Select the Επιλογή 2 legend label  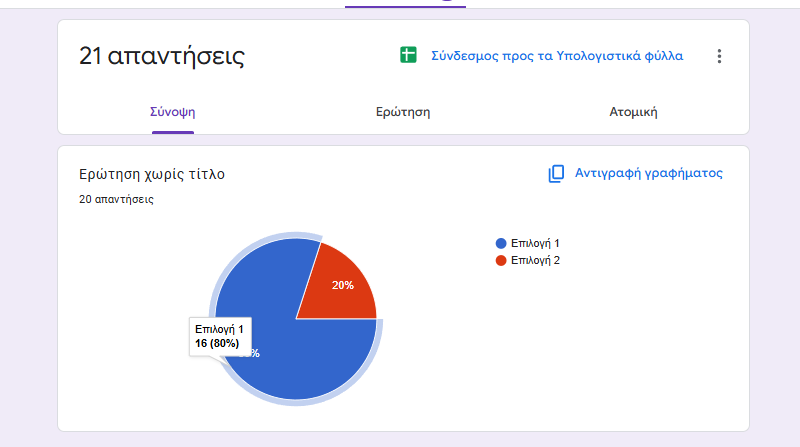coord(535,261)
